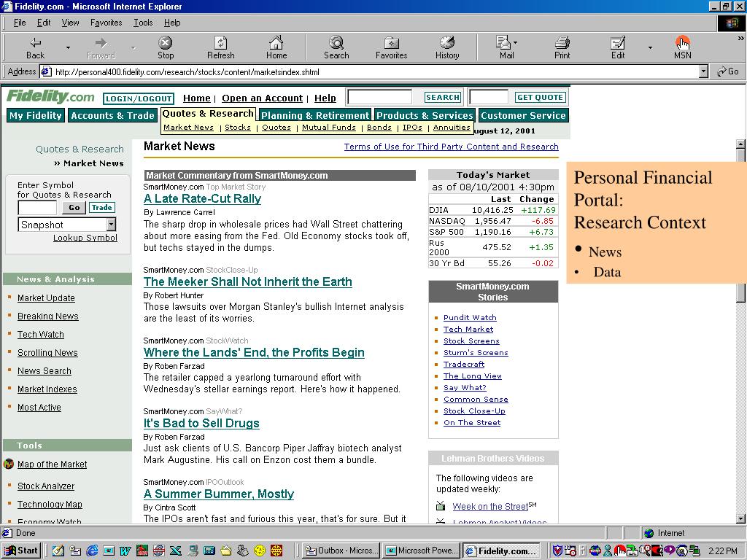Open the Breaking News sidebar link

tap(48, 316)
